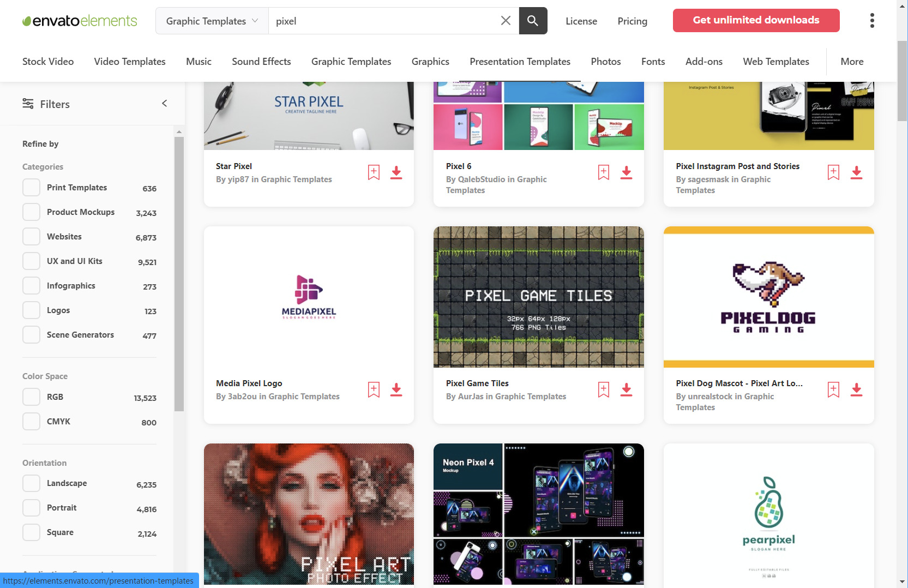Viewport: 908px width, 588px height.
Task: Open the License link
Action: tap(581, 21)
